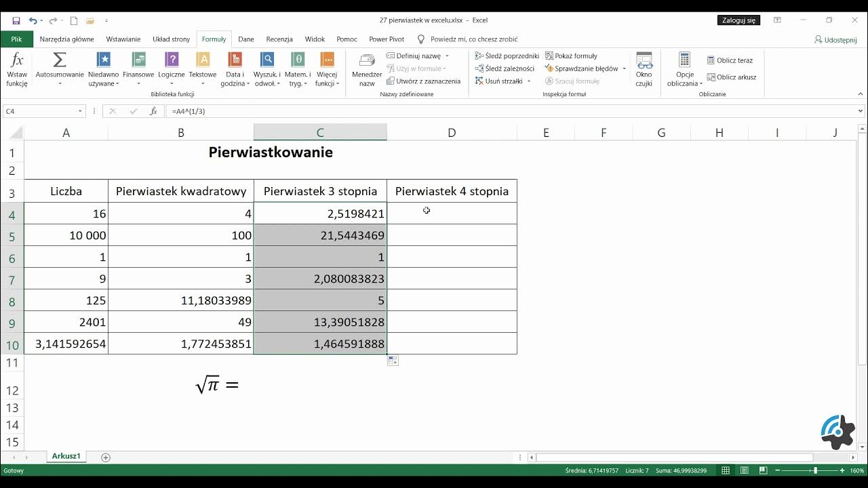Click the Open folder icon in quick access toolbar
Screen dimensions: 868x488
[90, 21]
